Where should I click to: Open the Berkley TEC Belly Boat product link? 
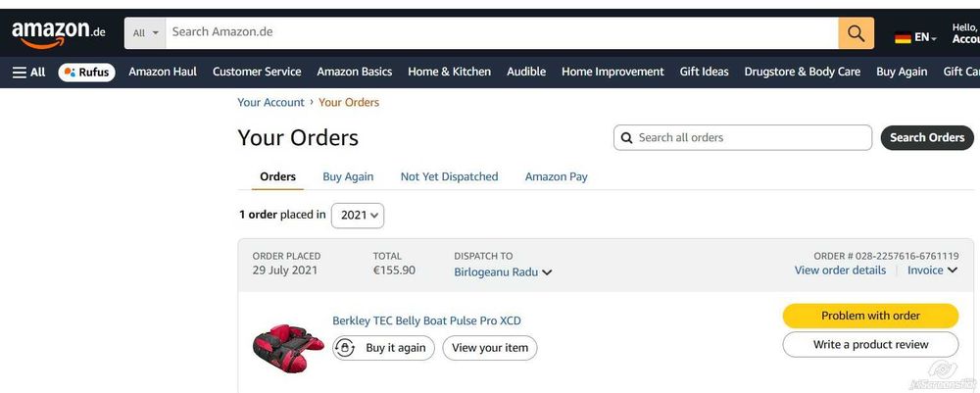click(x=426, y=320)
